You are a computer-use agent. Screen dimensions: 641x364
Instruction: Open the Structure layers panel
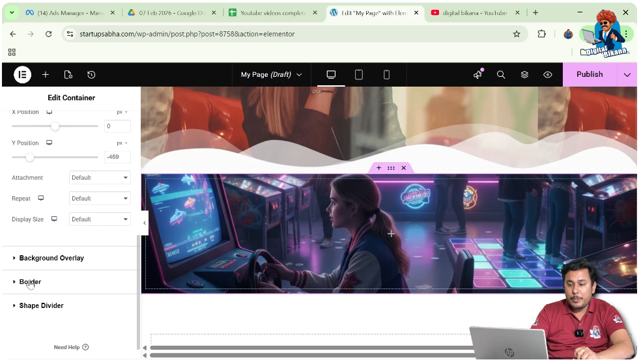coord(524,74)
